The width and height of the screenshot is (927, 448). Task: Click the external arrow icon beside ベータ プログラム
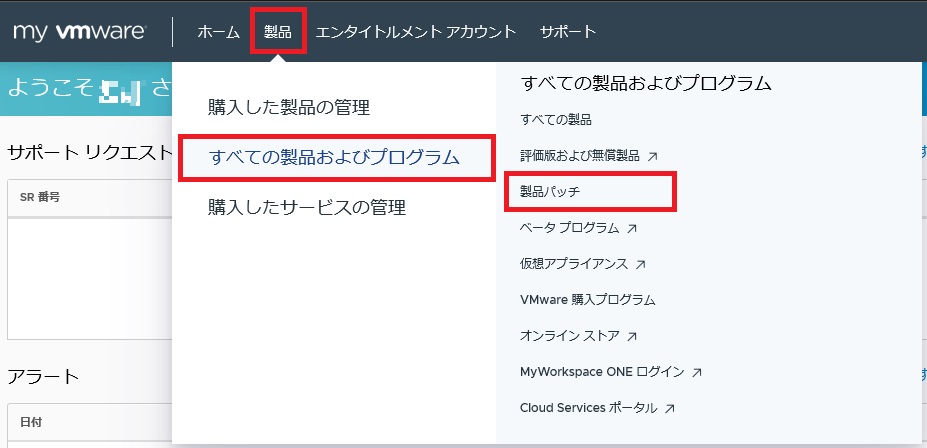tap(632, 229)
